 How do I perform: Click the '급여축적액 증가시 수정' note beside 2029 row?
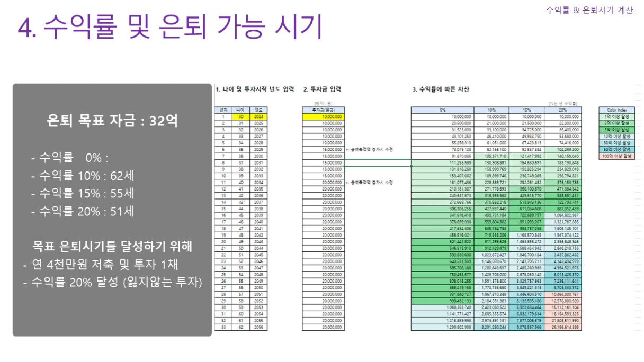[x=369, y=149]
